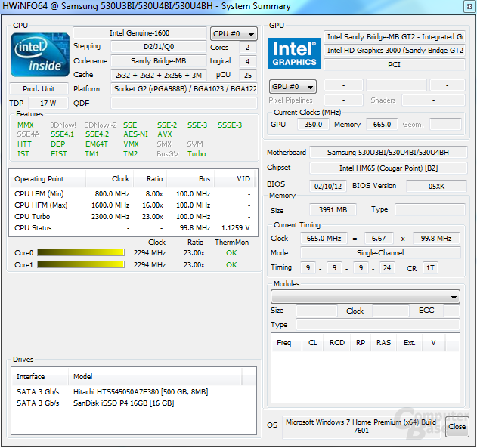Select the SanDisk iSSD P4 16GB drive row
This screenshot has height=448, width=477.
pos(133,403)
